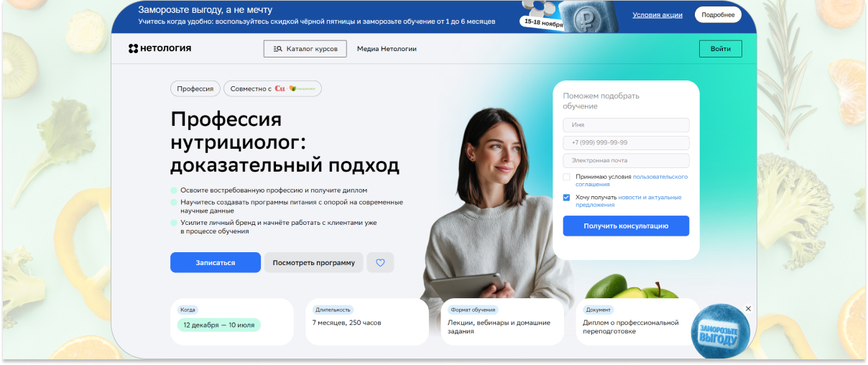Open the Условия акции link
The height and width of the screenshot is (365, 868).
pos(659,14)
